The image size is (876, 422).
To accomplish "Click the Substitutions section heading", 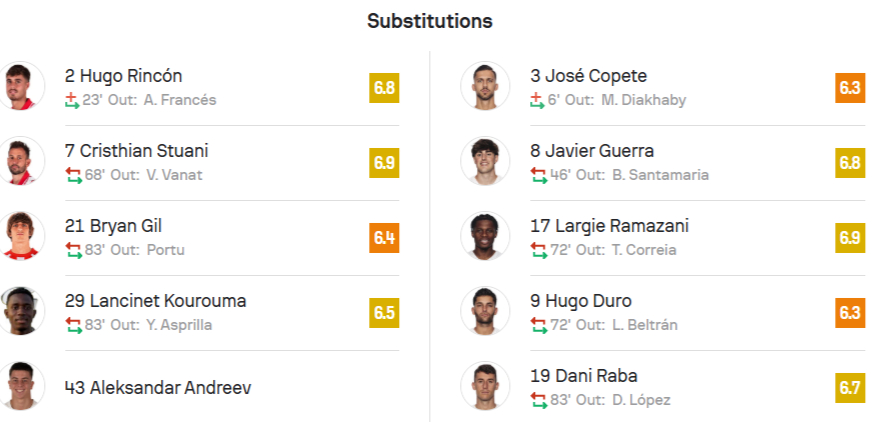I will tap(430, 21).
